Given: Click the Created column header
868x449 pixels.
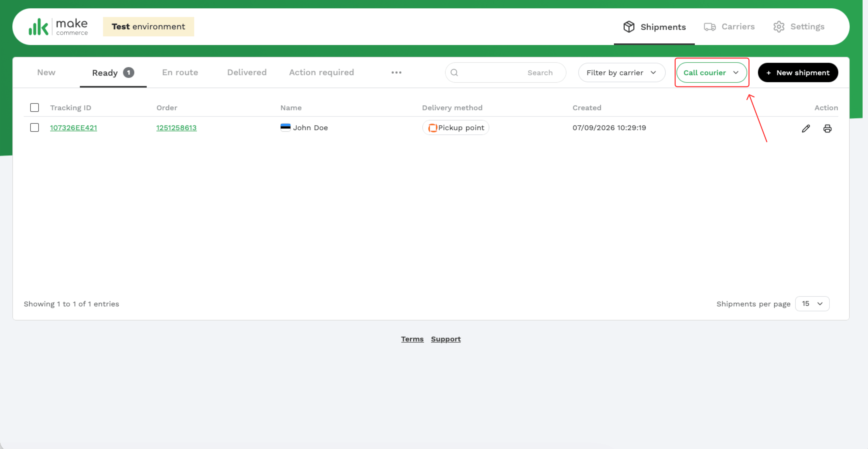Looking at the screenshot, I should click(587, 108).
